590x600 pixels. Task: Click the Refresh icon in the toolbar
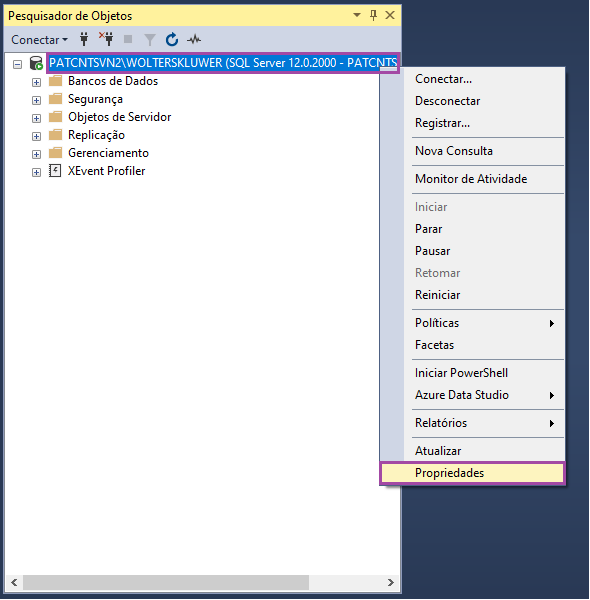coord(172,39)
